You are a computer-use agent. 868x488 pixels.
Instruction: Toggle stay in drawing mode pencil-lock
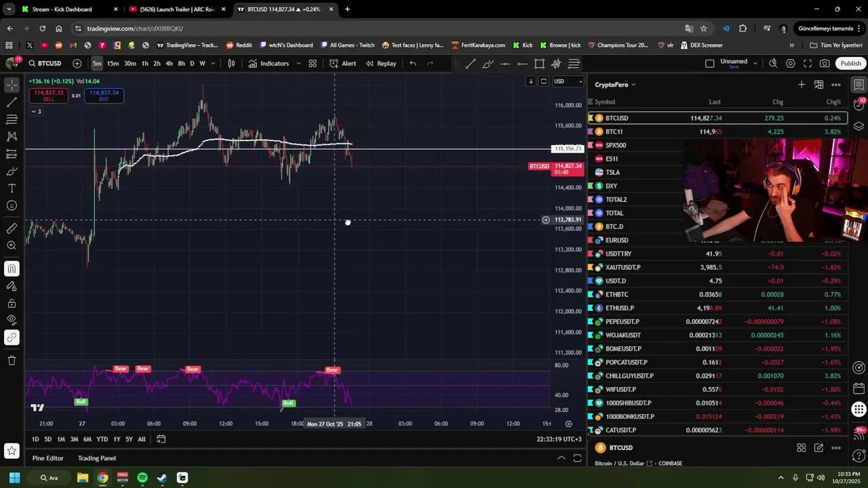pyautogui.click(x=12, y=286)
